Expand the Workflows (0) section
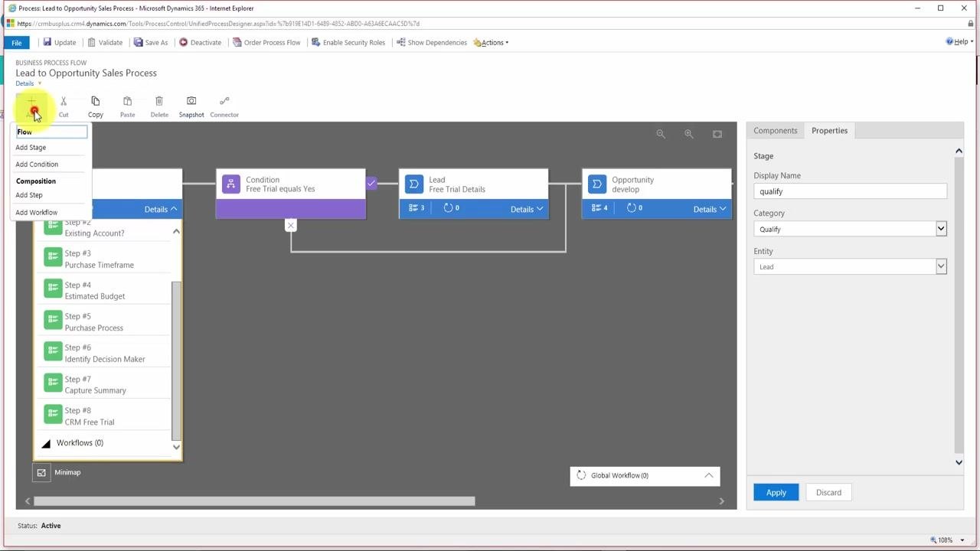The width and height of the screenshot is (980, 551). 46,443
